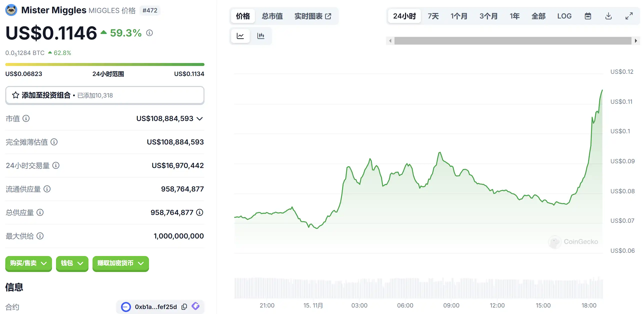Switch to the 总市值 tab

click(x=272, y=16)
